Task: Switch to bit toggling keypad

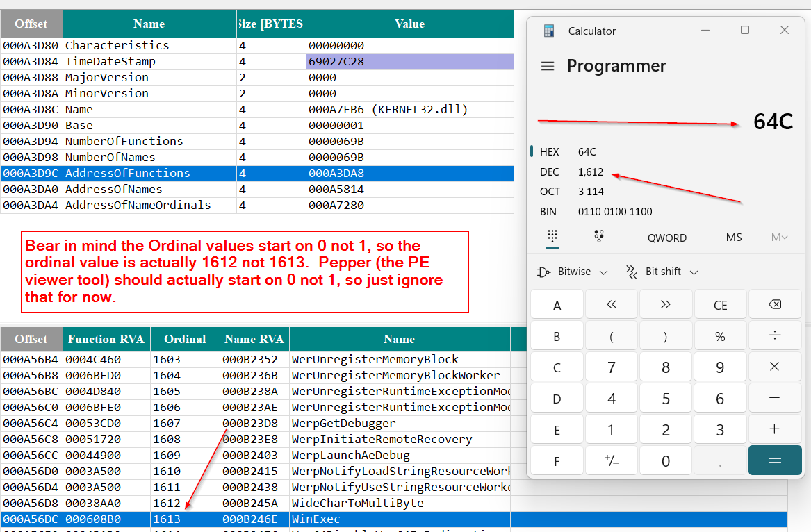Action: [599, 237]
